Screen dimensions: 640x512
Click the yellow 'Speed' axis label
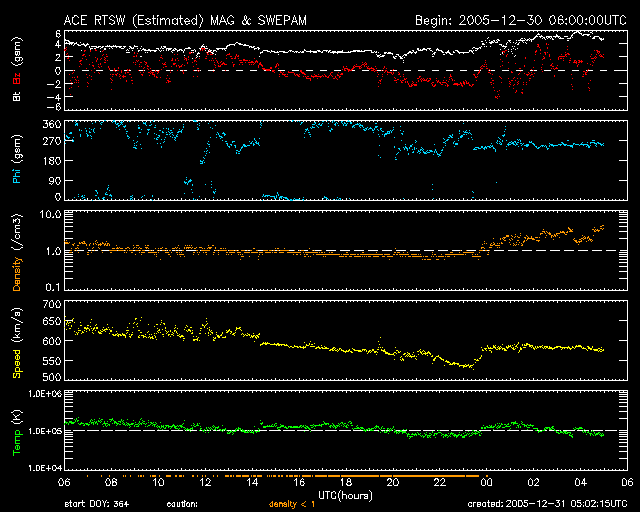coord(17,364)
